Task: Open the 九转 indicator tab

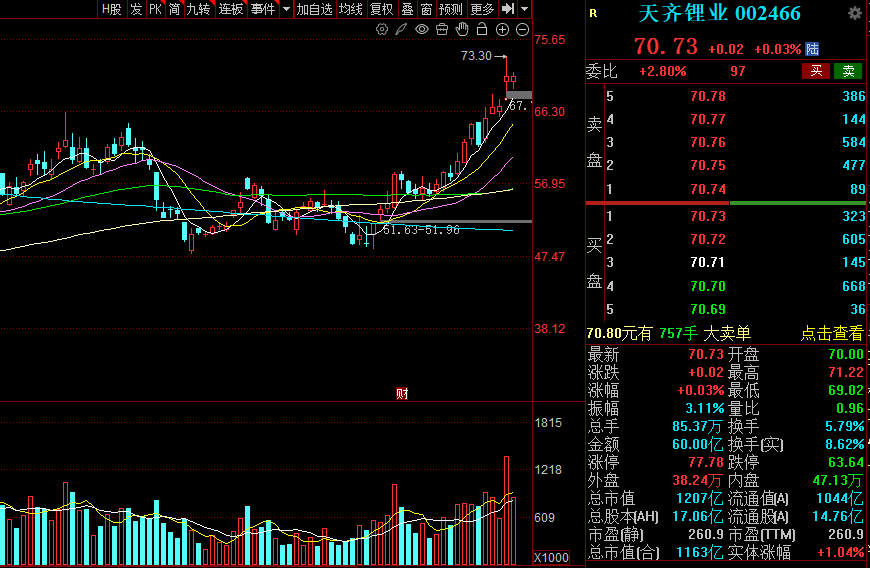Action: click(x=198, y=9)
